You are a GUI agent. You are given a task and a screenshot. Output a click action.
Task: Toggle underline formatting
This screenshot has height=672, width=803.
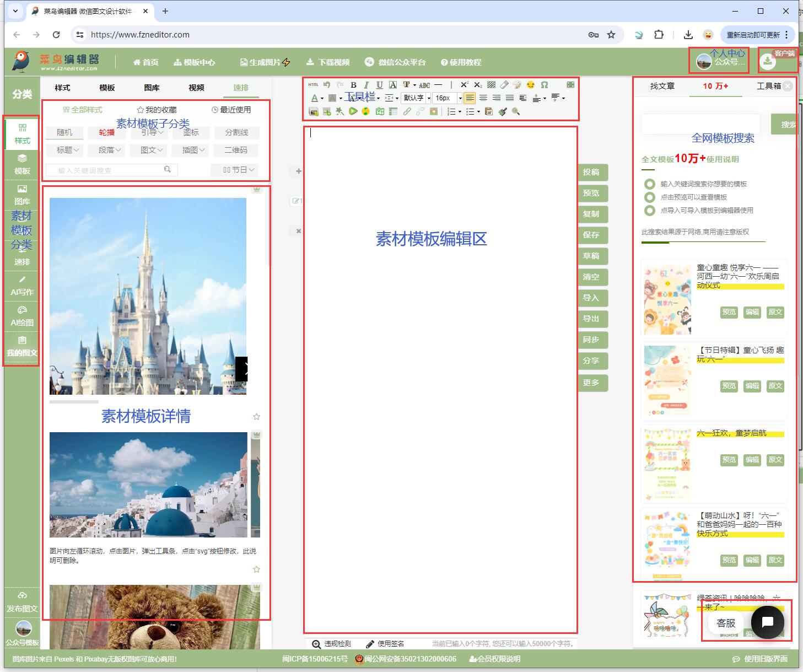pyautogui.click(x=379, y=85)
